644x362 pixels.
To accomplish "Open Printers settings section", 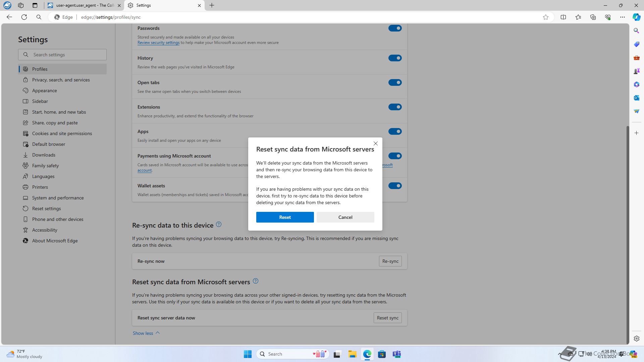I will [x=62, y=187].
